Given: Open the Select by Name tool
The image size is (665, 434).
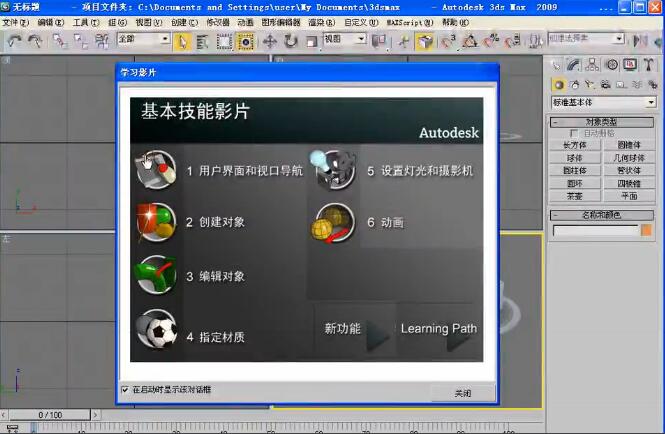Looking at the screenshot, I should point(203,42).
